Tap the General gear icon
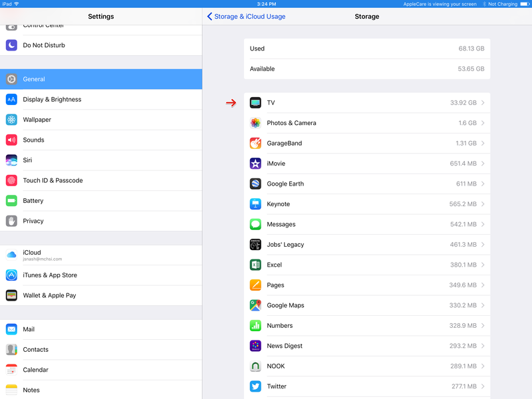 11,79
